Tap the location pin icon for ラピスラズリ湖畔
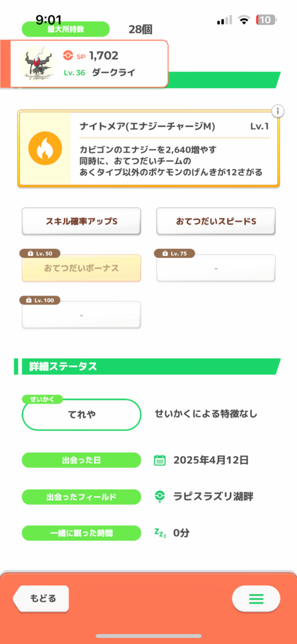This screenshot has height=644, width=297. pos(159,497)
